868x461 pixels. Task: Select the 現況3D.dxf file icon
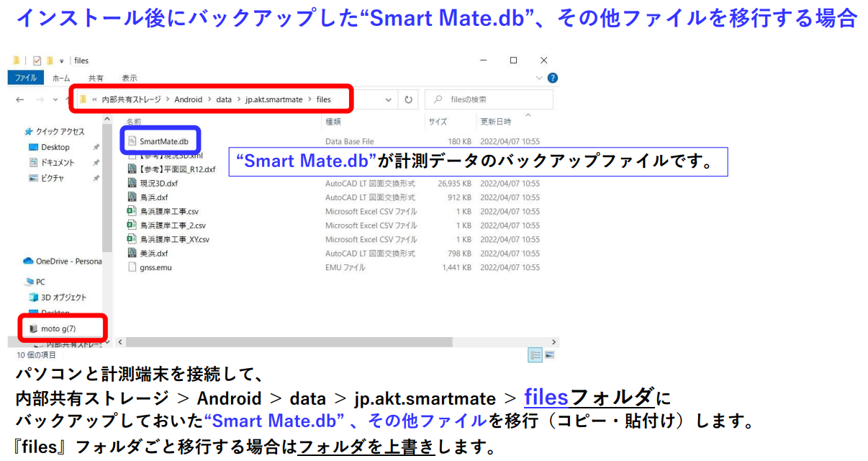[x=132, y=183]
